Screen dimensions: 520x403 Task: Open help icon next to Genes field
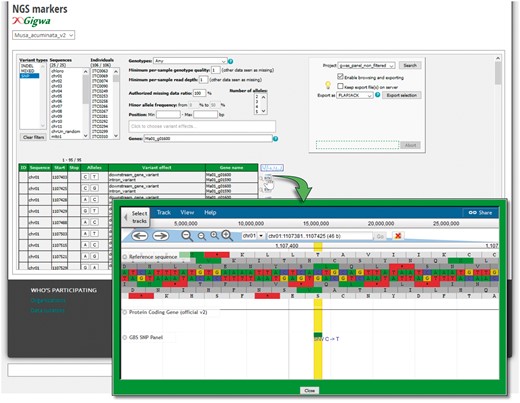coord(275,139)
